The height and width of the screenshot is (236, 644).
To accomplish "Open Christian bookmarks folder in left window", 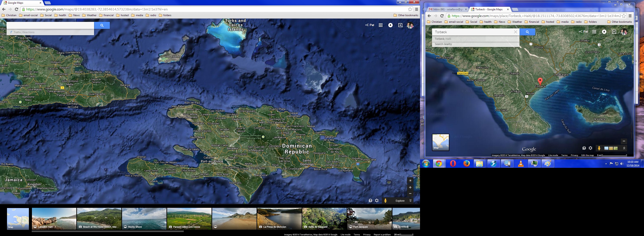I will [9, 15].
